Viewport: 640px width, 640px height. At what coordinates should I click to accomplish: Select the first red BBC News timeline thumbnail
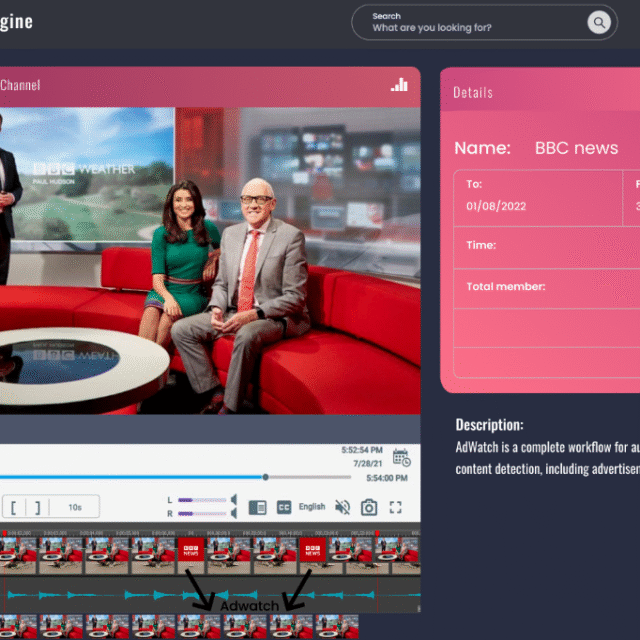click(191, 549)
